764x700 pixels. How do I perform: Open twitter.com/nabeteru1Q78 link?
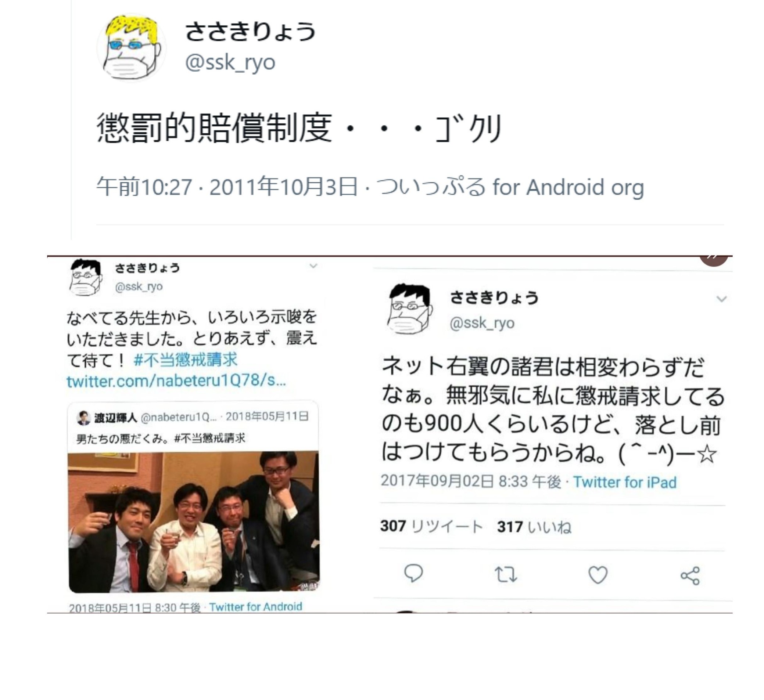coord(176,381)
